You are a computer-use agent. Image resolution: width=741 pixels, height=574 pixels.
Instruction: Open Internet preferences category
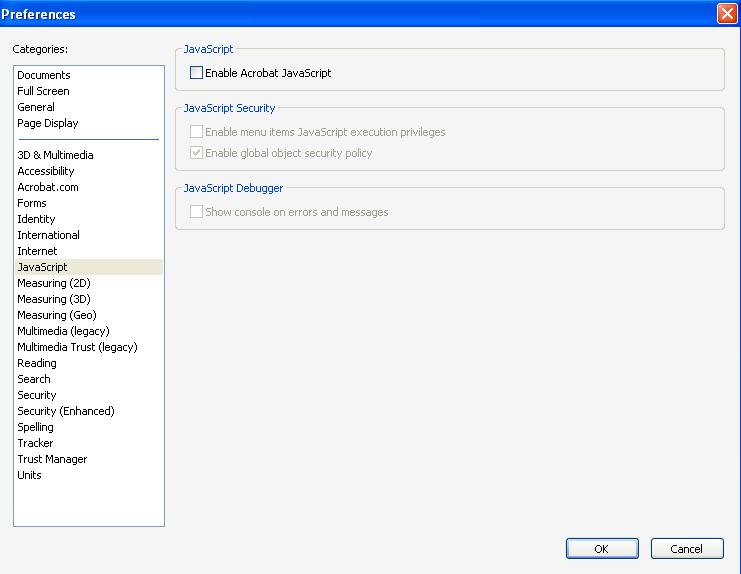coord(37,251)
